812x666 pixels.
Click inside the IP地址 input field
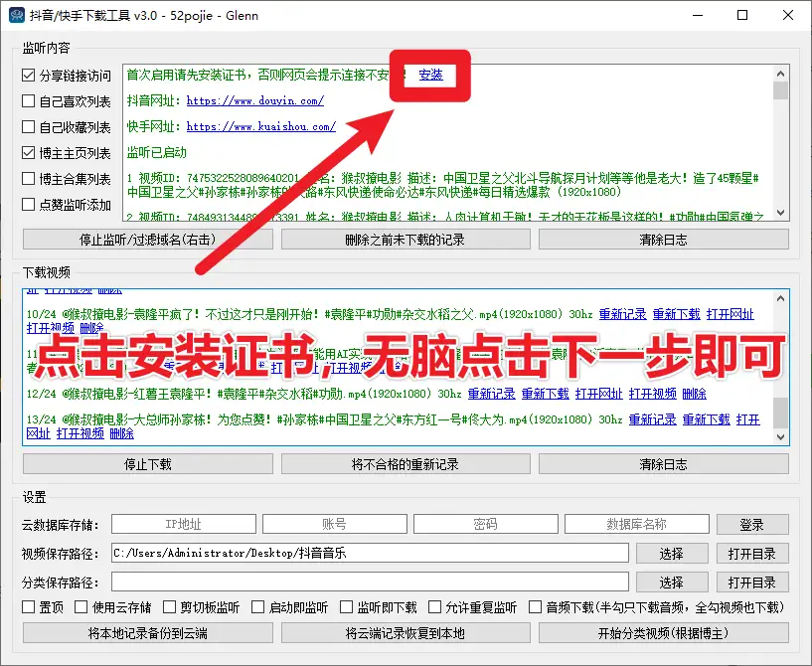(x=183, y=525)
